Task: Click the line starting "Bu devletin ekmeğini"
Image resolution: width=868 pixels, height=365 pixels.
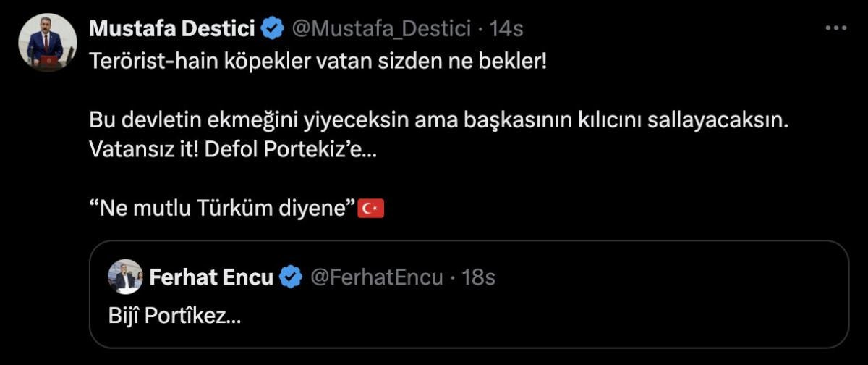Action: point(438,121)
